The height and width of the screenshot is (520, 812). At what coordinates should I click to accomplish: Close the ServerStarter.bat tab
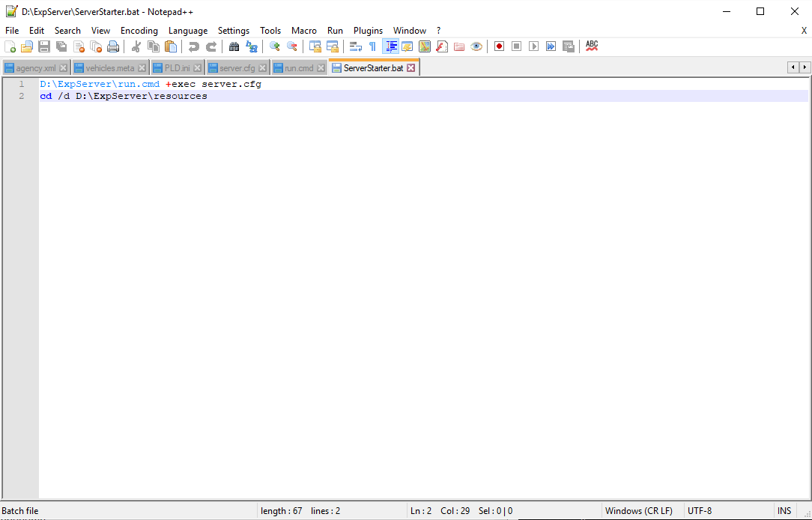(411, 68)
